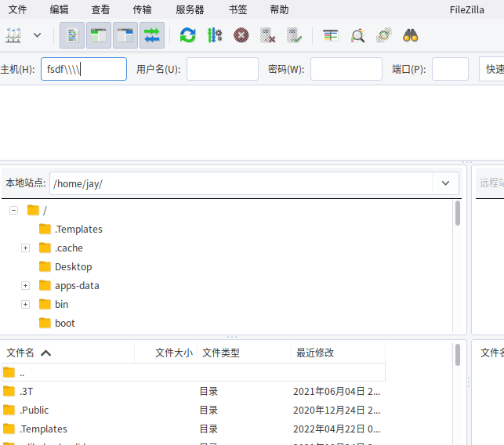This screenshot has height=445, width=504.
Task: Search files with binoculars icon
Action: [411, 35]
